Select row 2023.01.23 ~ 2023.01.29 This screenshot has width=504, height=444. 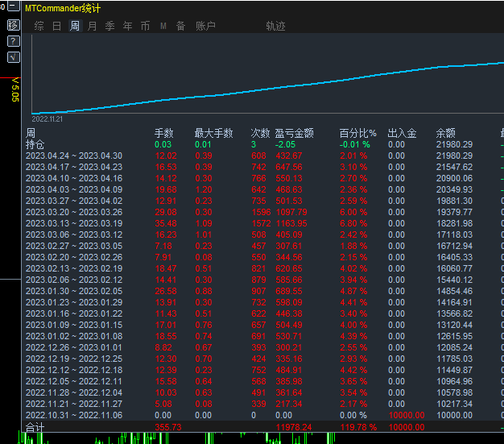tap(262, 302)
